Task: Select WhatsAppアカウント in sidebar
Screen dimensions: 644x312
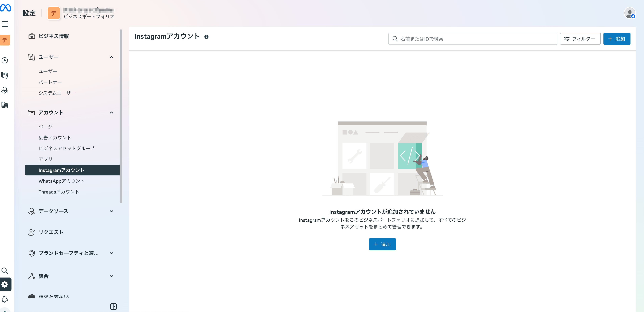Action: (61, 181)
